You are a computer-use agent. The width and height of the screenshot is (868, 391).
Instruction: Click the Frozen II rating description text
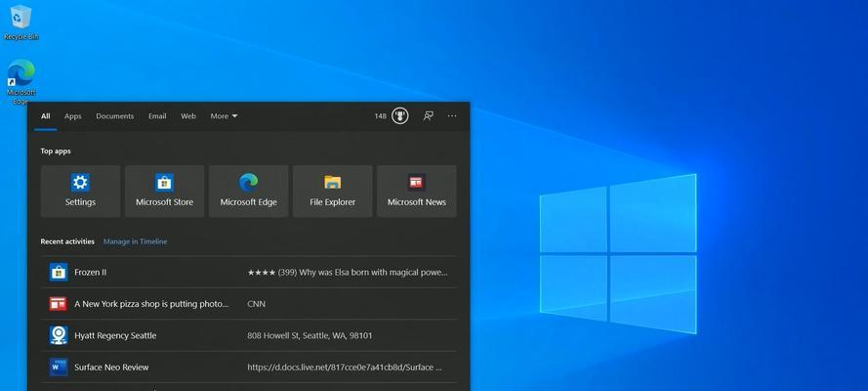[348, 273]
